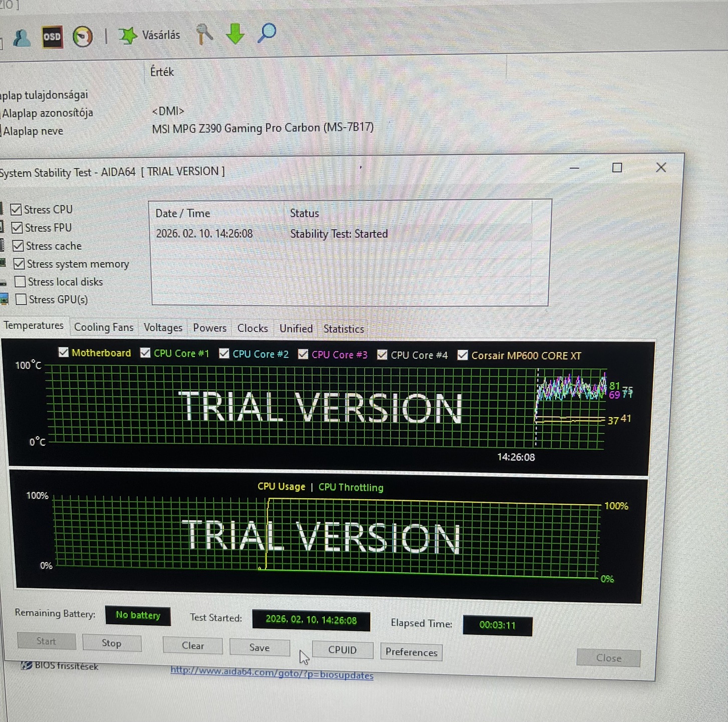Screen dimensions: 728x722
Task: Toggle CPU Core #2 graph checkbox
Action: (224, 354)
